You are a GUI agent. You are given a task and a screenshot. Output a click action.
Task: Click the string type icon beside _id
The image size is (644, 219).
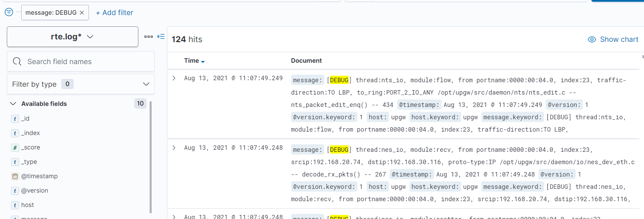(15, 119)
